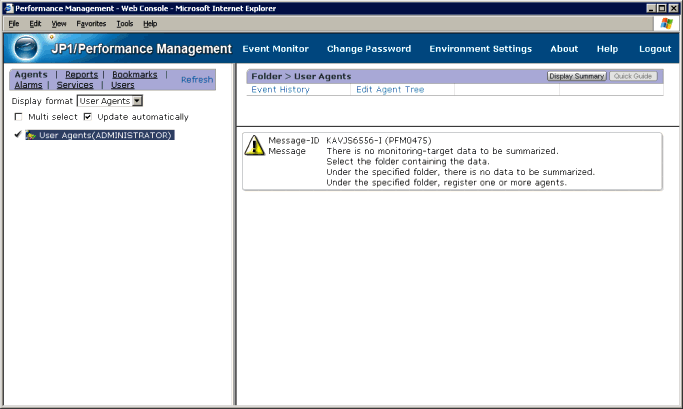Image resolution: width=683 pixels, height=409 pixels.
Task: Open the About page
Action: pos(564,49)
